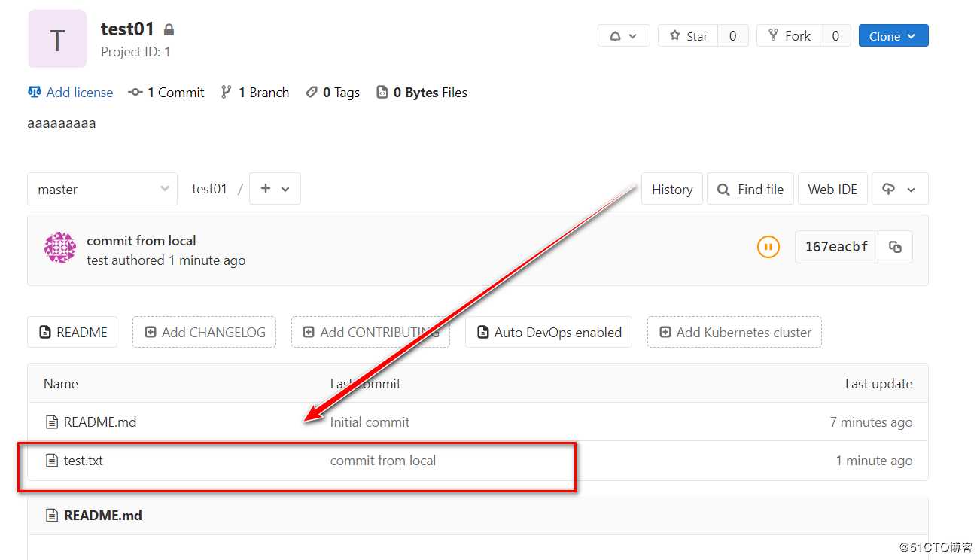Click the Find file button
Viewport: 980px width, 560px height.
coord(752,189)
